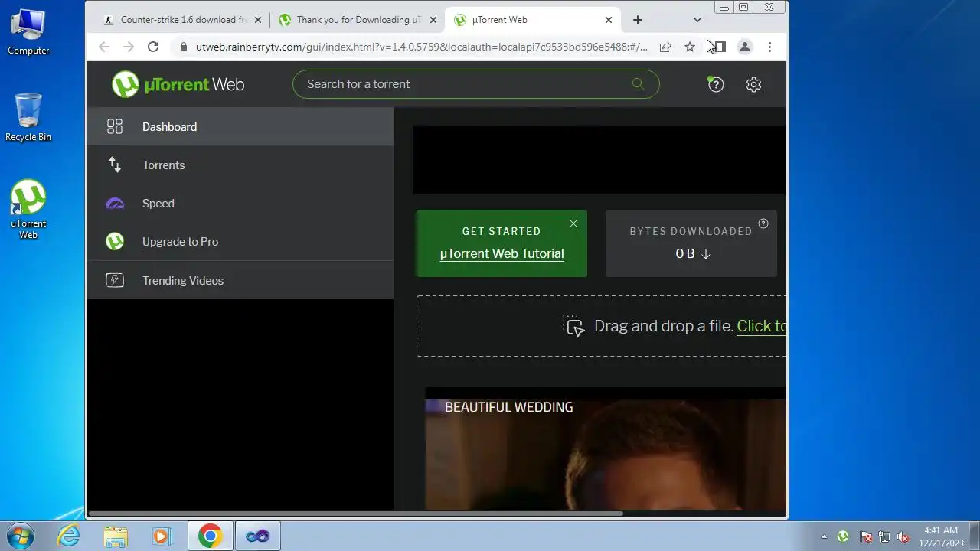The width and height of the screenshot is (980, 551).
Task: Open the Beautiful Wedding video thumbnail
Action: coord(606,448)
